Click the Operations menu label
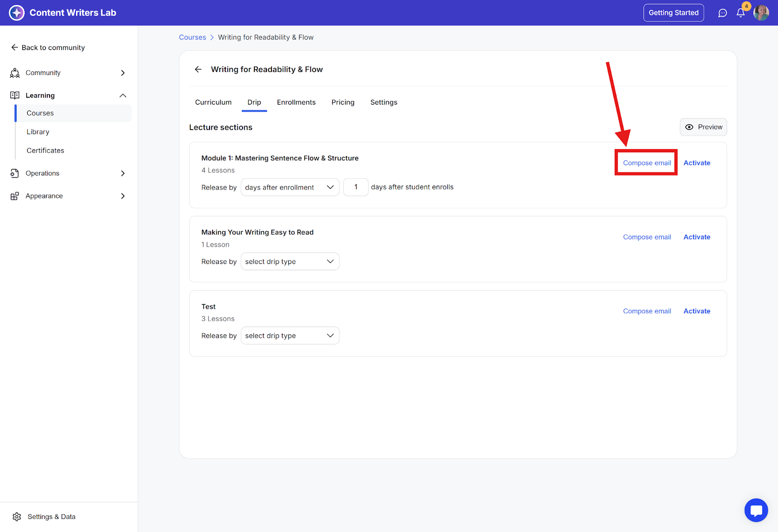778x532 pixels. [42, 173]
